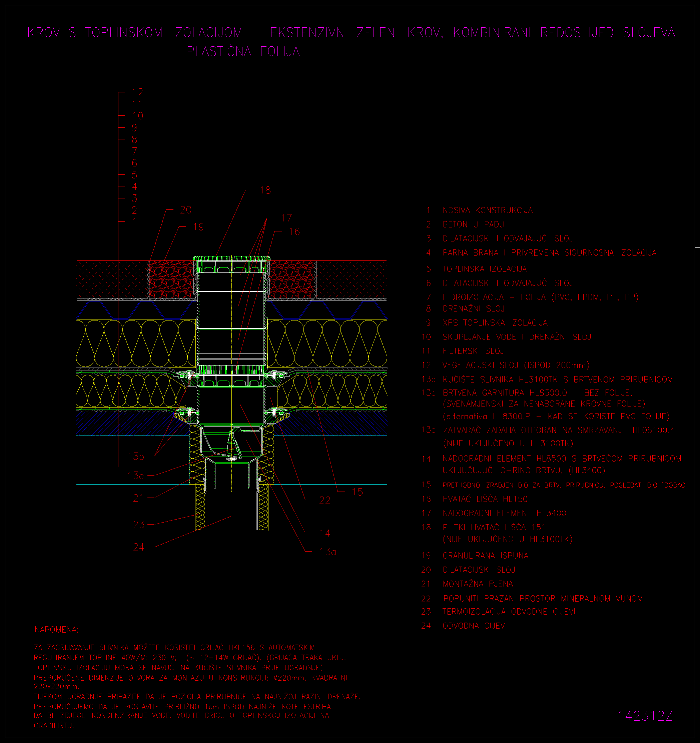Click legend entry 'PLITKI HVATAČ LIŠĆA 151'
The image size is (700, 743).
coord(494,528)
